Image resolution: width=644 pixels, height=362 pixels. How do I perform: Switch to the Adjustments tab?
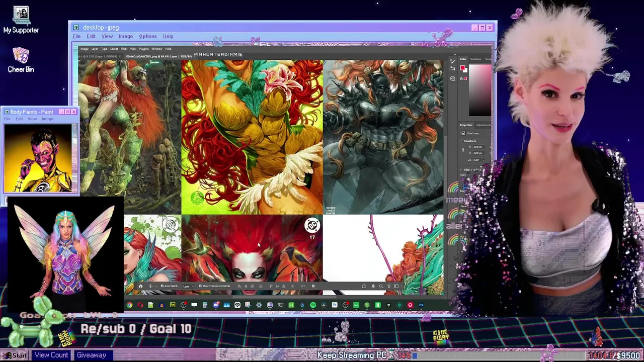pyautogui.click(x=484, y=125)
